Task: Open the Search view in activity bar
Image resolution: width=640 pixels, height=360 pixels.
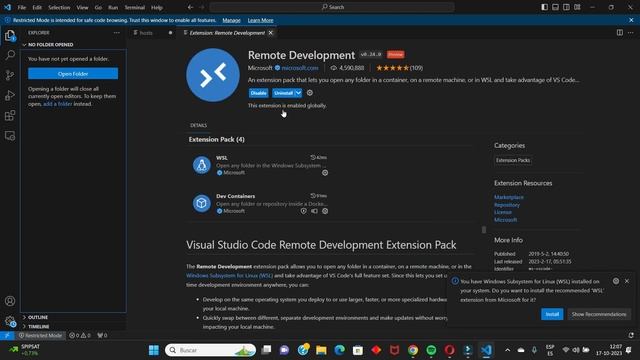Action: 10,55
